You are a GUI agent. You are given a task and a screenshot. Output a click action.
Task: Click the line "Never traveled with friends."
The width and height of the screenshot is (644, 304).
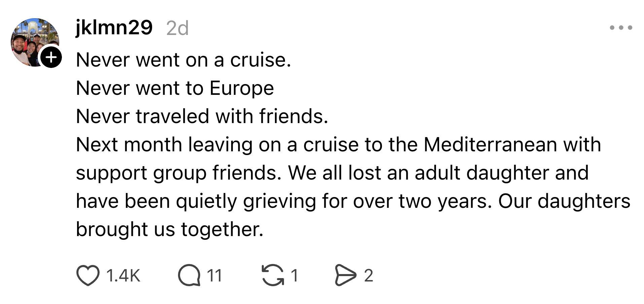tap(202, 117)
